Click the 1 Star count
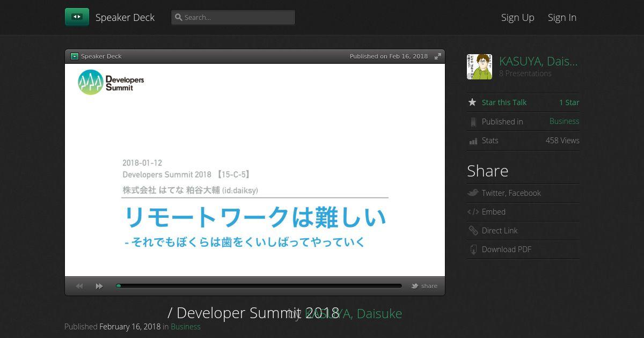Viewport: 644px width, 338px height. 569,102
